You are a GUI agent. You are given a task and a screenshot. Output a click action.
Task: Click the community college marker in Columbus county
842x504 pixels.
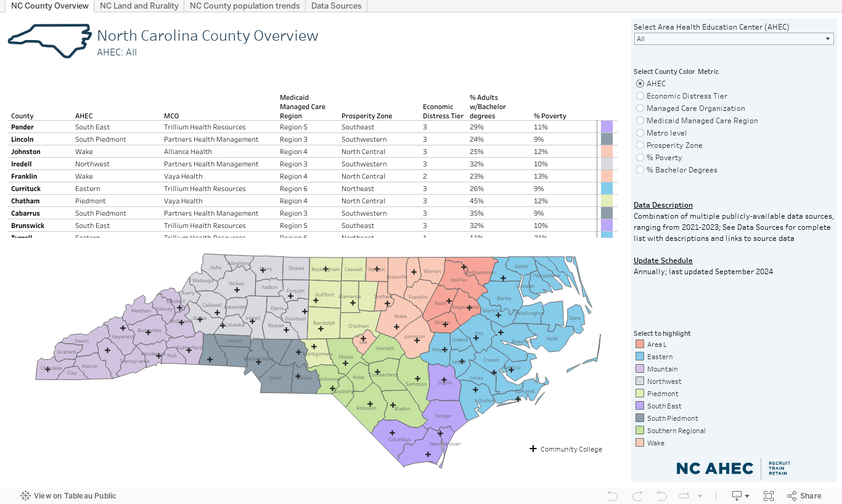[391, 432]
